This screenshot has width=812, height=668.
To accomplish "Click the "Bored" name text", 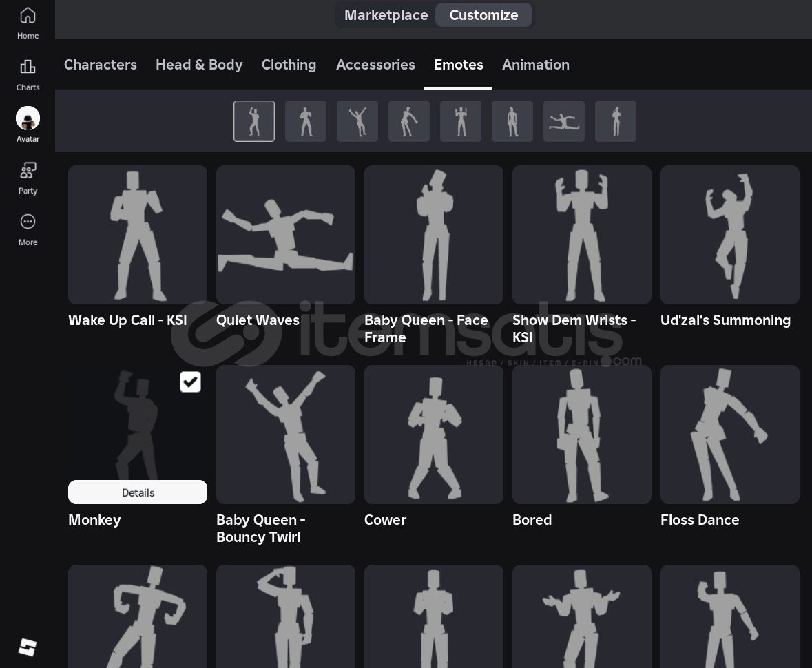I will 532,520.
